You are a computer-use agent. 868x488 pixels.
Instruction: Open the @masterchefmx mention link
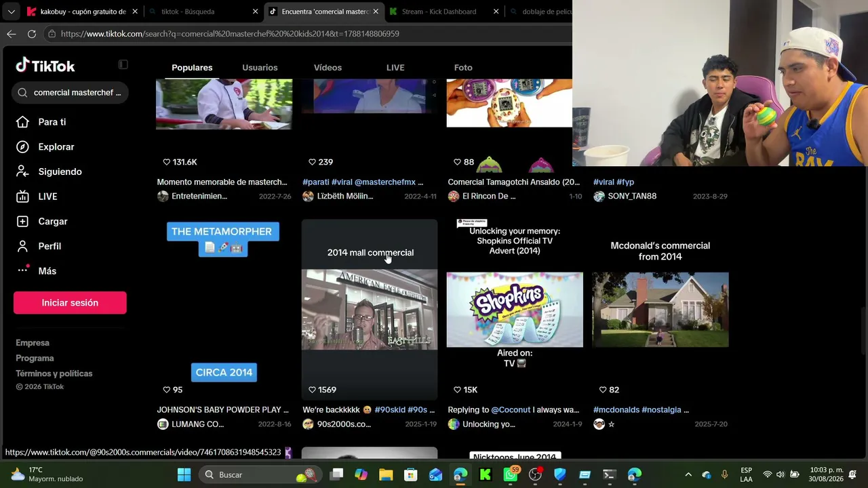[x=384, y=182]
